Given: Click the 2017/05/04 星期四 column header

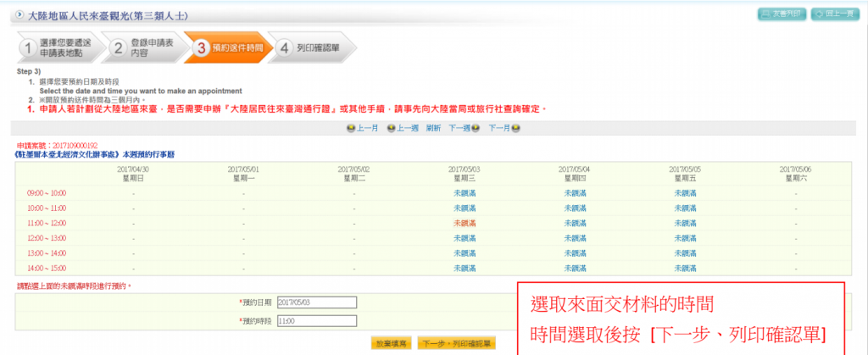Looking at the screenshot, I should coord(575,173).
